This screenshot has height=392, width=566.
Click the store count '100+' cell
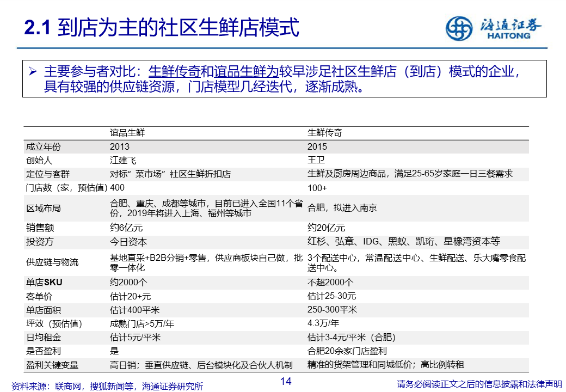pyautogui.click(x=317, y=188)
